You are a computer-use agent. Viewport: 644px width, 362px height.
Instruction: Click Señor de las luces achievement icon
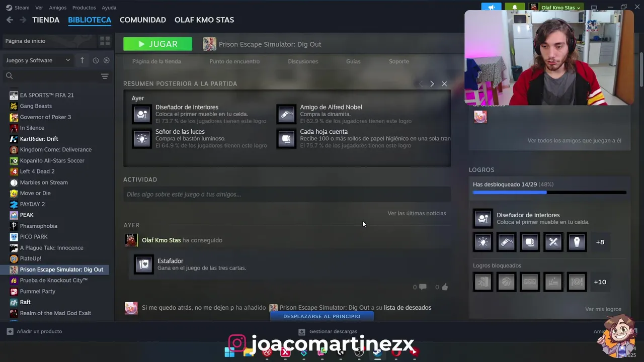click(142, 139)
